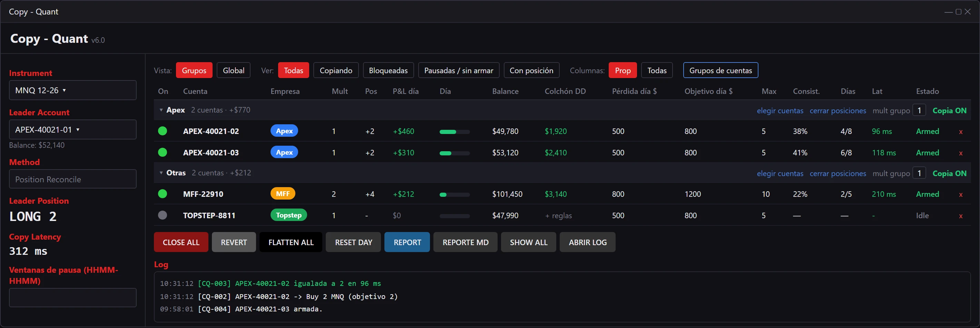Filter accounts by Copiando
980x328 pixels.
(x=336, y=70)
